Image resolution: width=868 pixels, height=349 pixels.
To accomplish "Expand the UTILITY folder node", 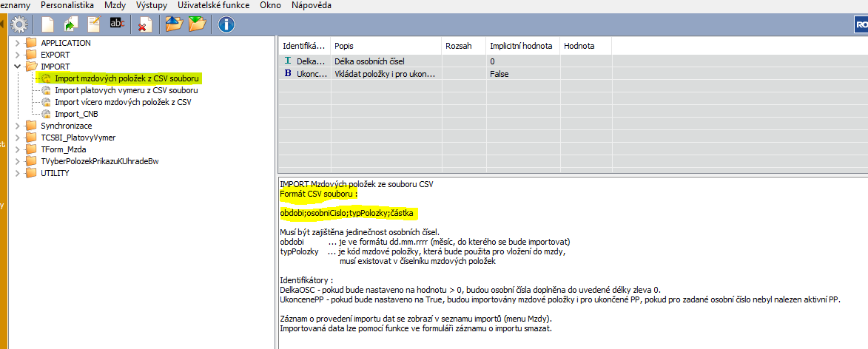I will (17, 173).
